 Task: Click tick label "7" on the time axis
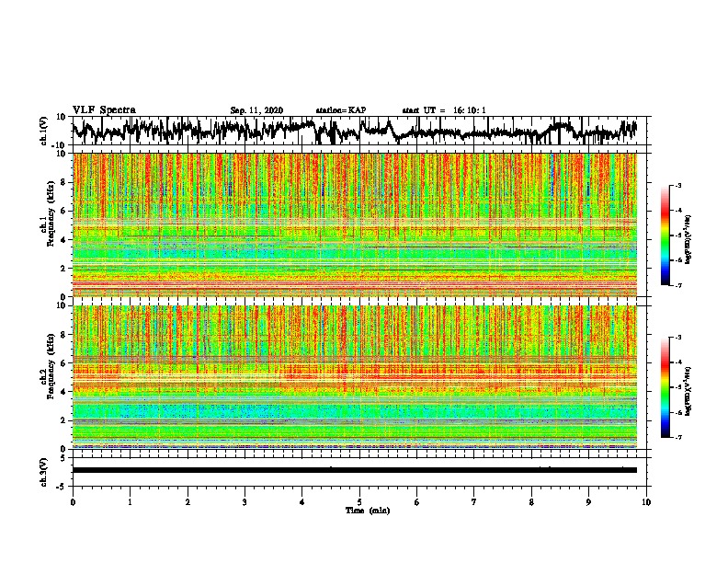(x=474, y=502)
